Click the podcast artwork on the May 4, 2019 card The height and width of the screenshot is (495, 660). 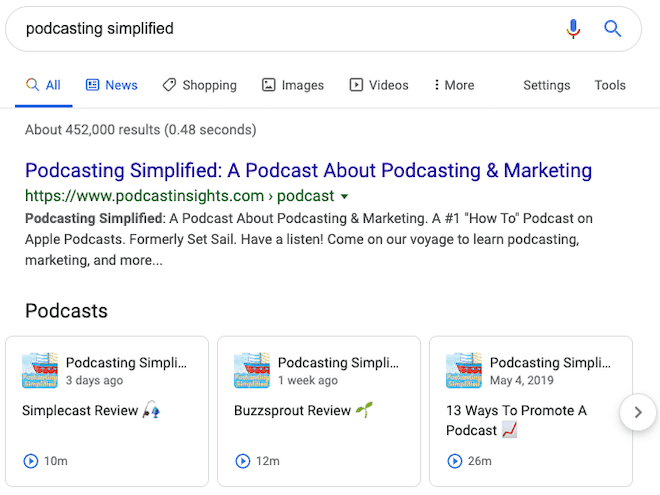click(x=464, y=370)
